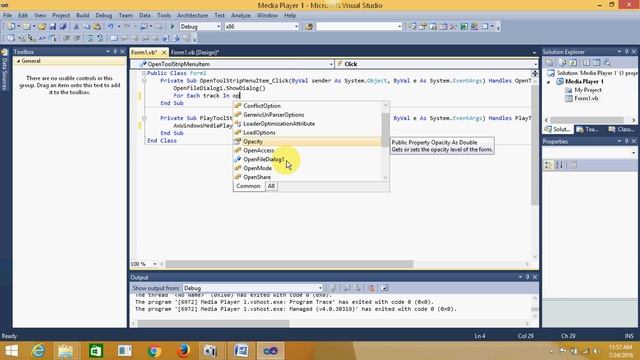Image resolution: width=640 pixels, height=360 pixels.
Task: Click the Uncomment selected lines icon
Action: (x=100, y=38)
